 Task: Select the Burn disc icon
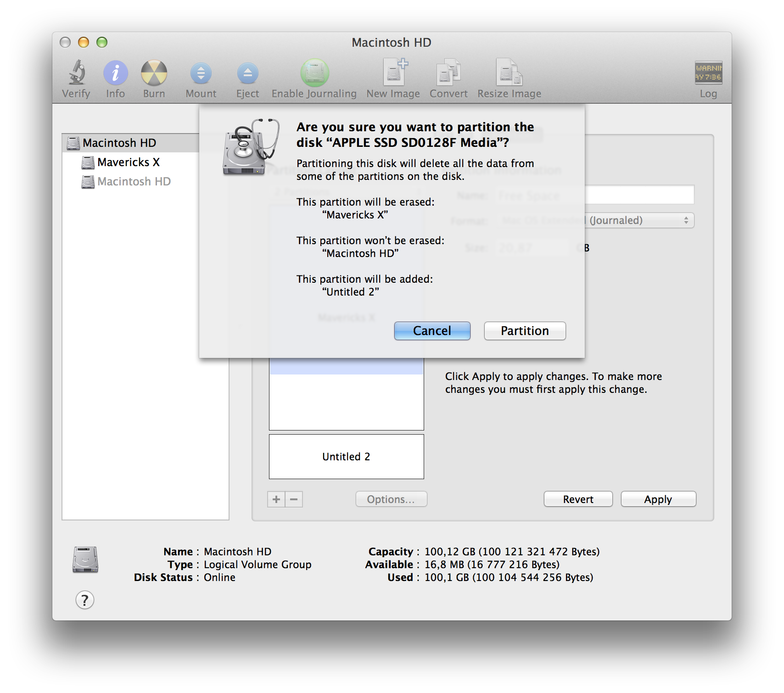(154, 73)
